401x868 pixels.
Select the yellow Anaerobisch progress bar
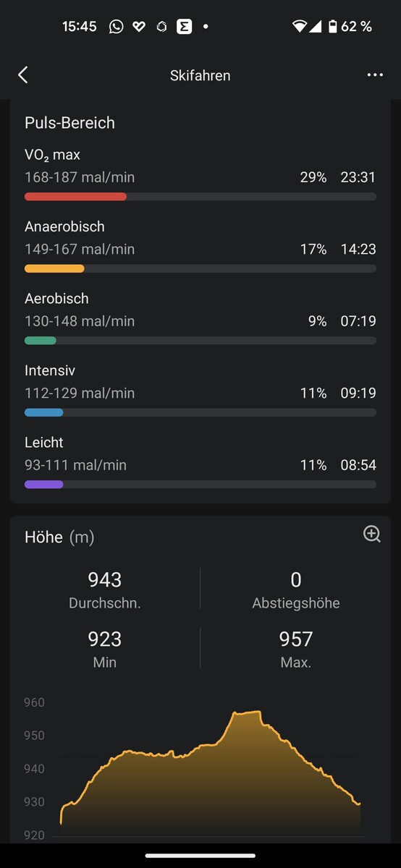tap(200, 268)
